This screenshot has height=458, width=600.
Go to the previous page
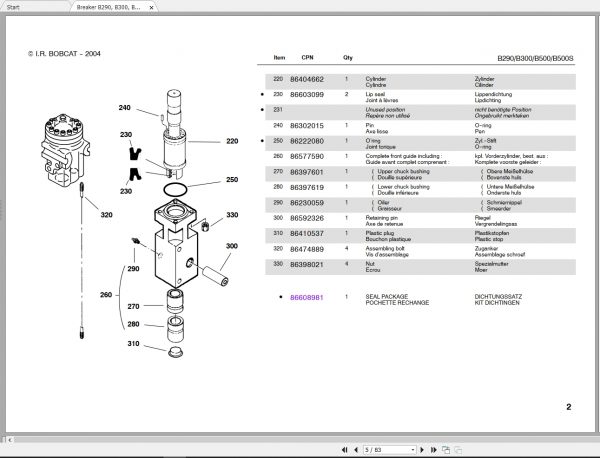(356, 450)
